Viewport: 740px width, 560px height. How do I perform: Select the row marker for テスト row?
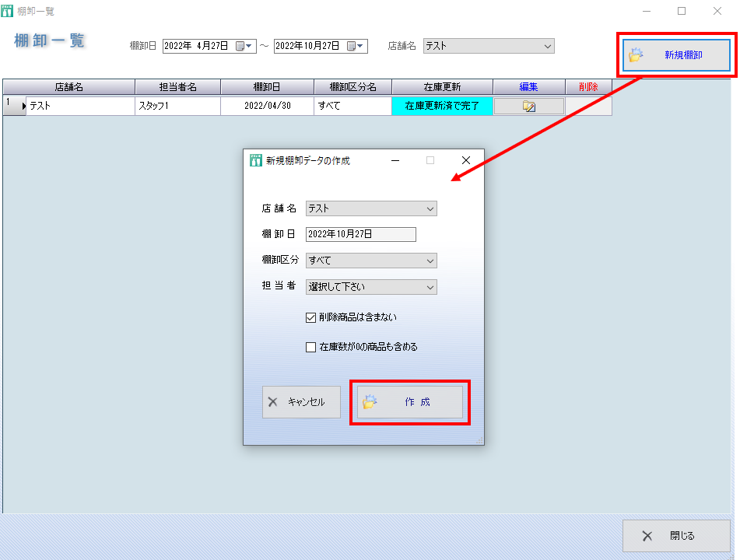pos(14,106)
